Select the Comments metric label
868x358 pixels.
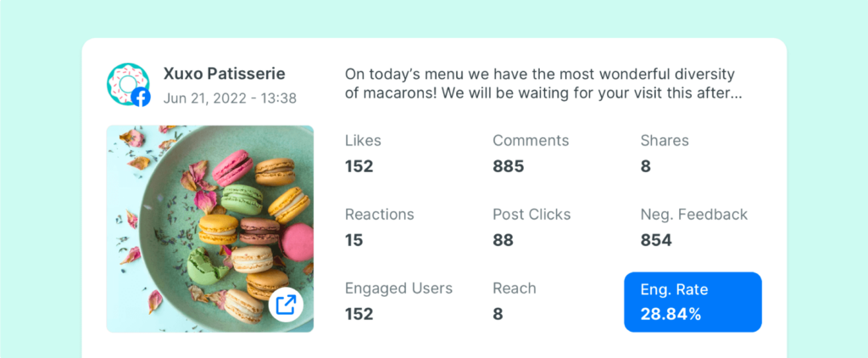(531, 141)
